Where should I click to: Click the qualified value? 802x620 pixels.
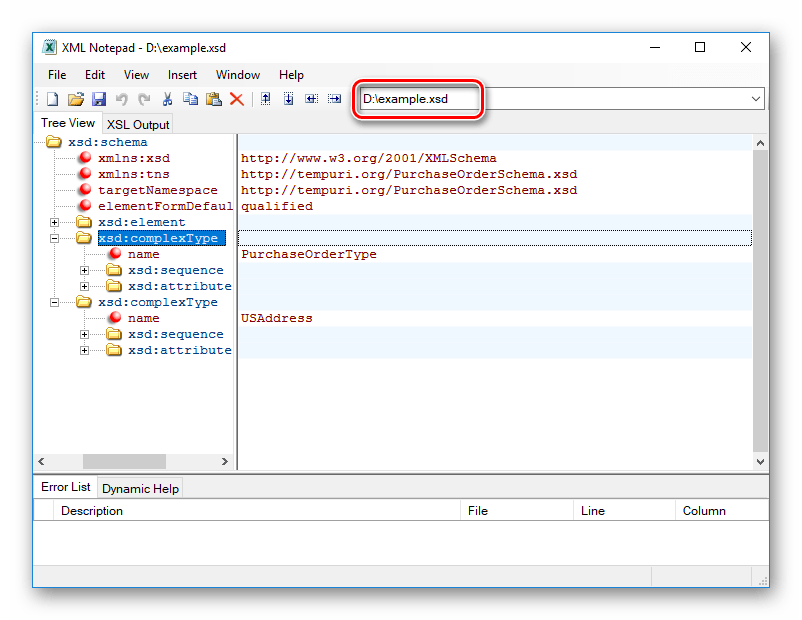click(277, 206)
